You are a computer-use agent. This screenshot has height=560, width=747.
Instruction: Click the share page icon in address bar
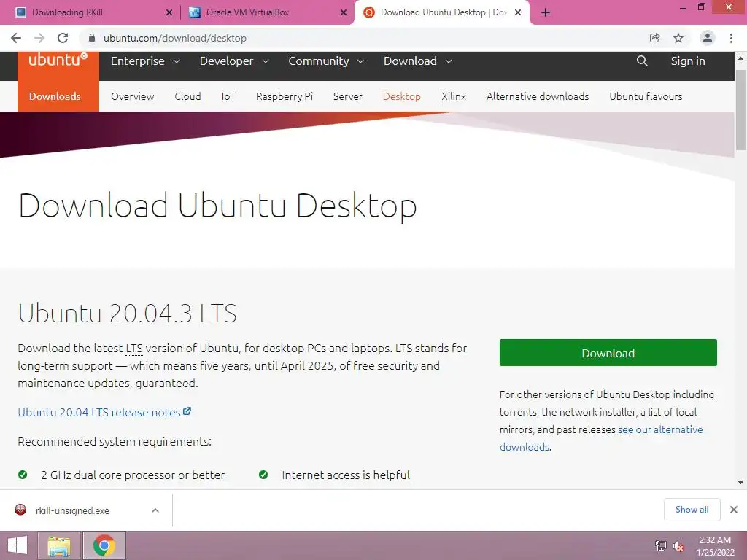(655, 38)
